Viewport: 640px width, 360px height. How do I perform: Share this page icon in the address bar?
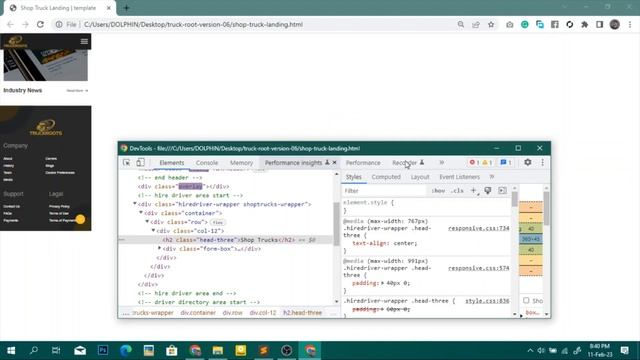(476, 24)
